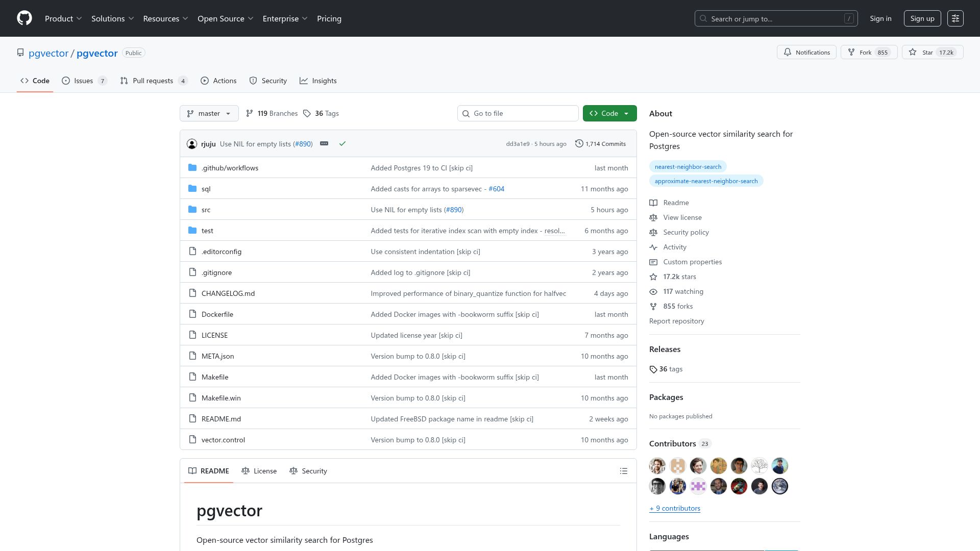Open the 36 tags link under Releases
This screenshot has width=980, height=551.
[x=666, y=369]
